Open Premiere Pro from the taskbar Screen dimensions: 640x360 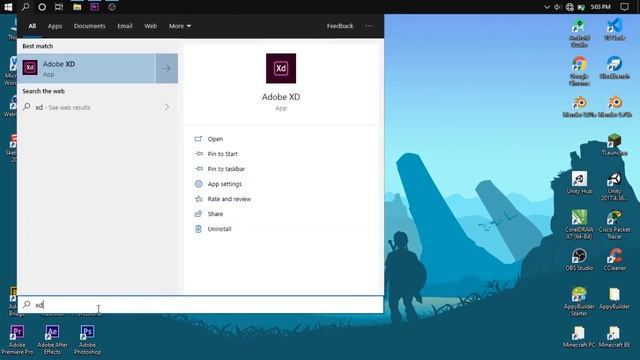click(x=94, y=7)
